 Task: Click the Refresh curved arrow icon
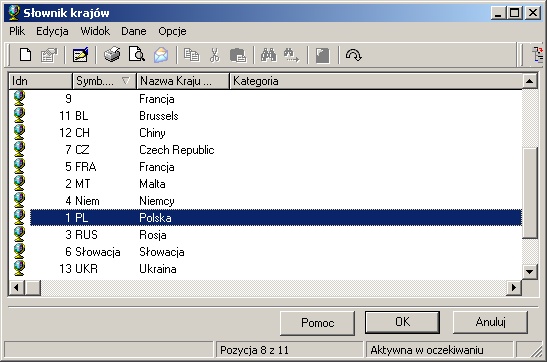pyautogui.click(x=353, y=55)
